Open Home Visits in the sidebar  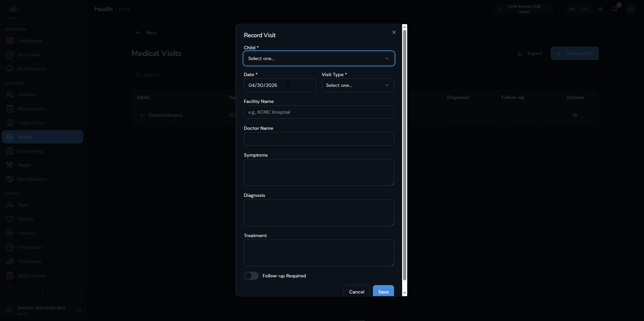(42, 123)
